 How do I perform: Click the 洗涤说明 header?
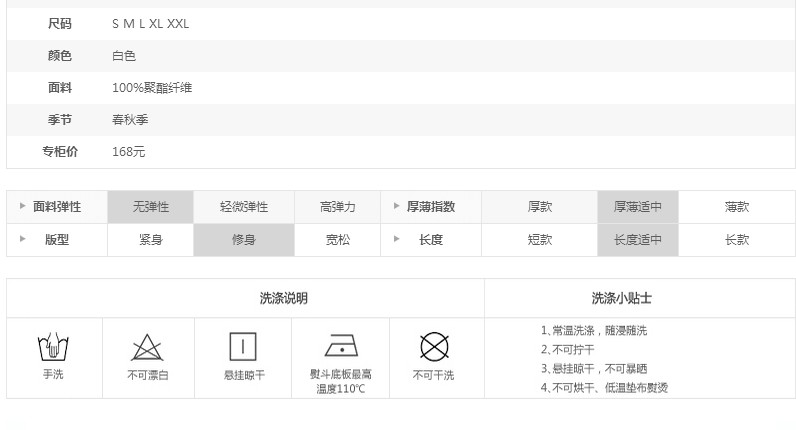pyautogui.click(x=283, y=298)
